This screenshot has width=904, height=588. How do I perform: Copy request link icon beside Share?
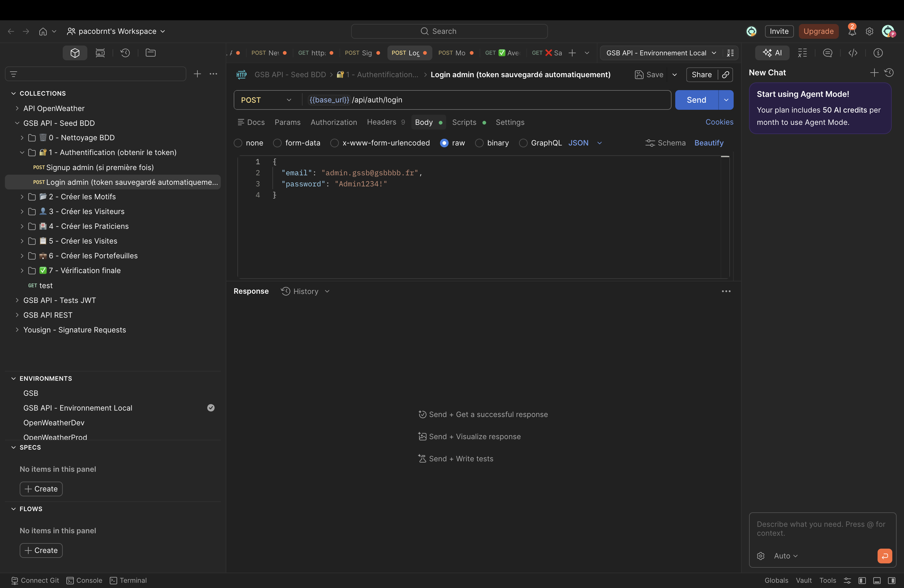click(x=725, y=74)
